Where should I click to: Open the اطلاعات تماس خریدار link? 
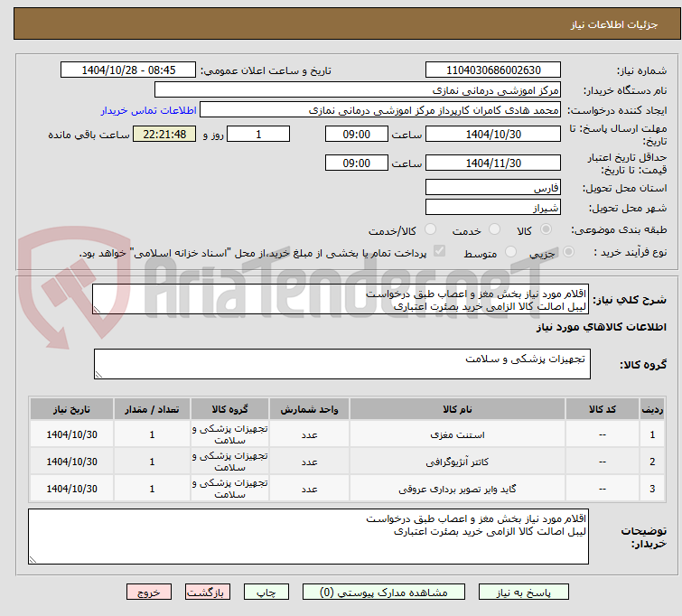149,110
